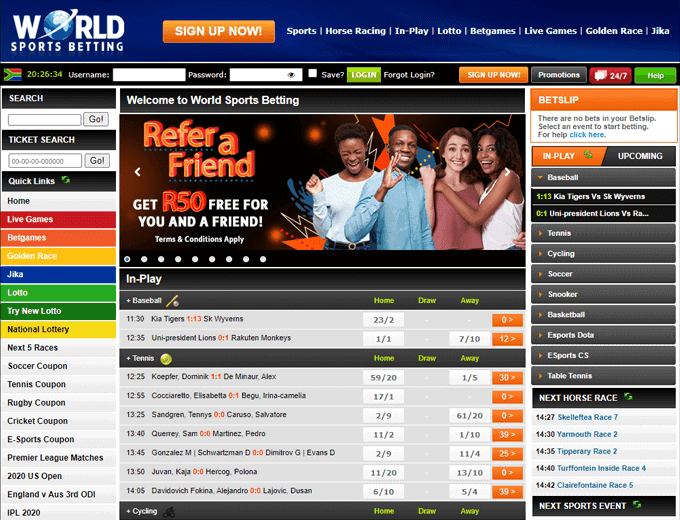The image size is (680, 520).
Task: Check the Save login checkbox
Action: [x=312, y=73]
